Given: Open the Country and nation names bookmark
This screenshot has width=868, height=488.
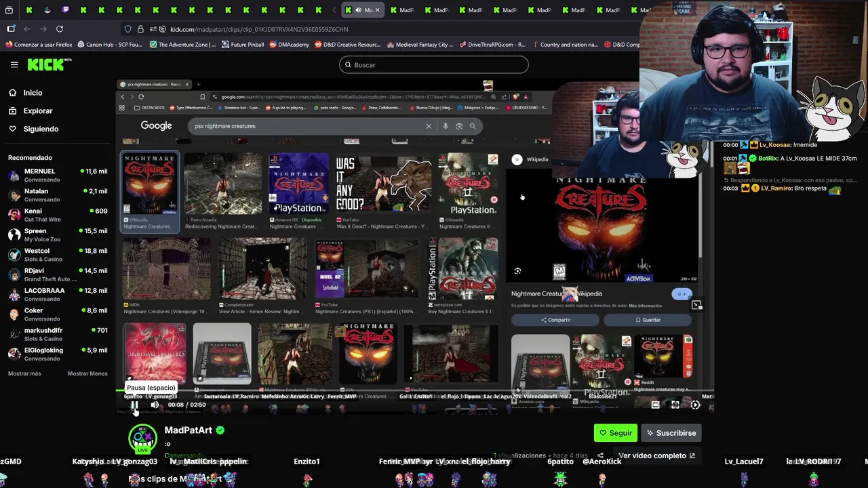Looking at the screenshot, I should [564, 45].
